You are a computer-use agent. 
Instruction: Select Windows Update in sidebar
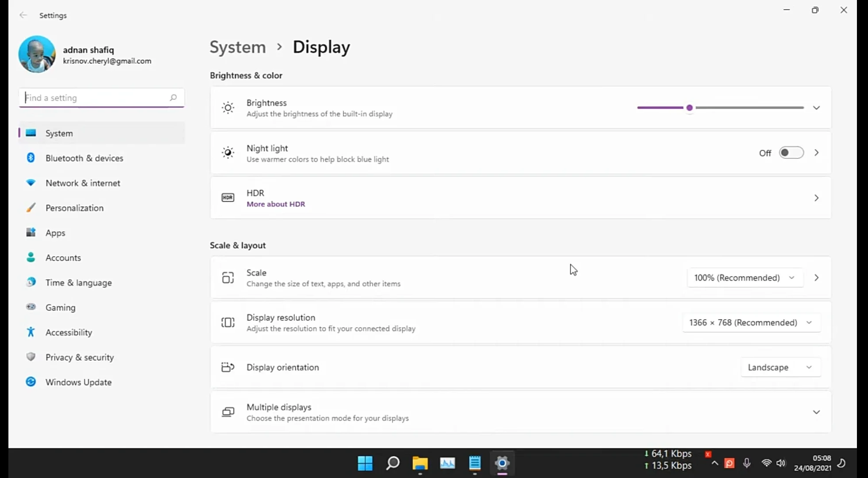(102, 382)
